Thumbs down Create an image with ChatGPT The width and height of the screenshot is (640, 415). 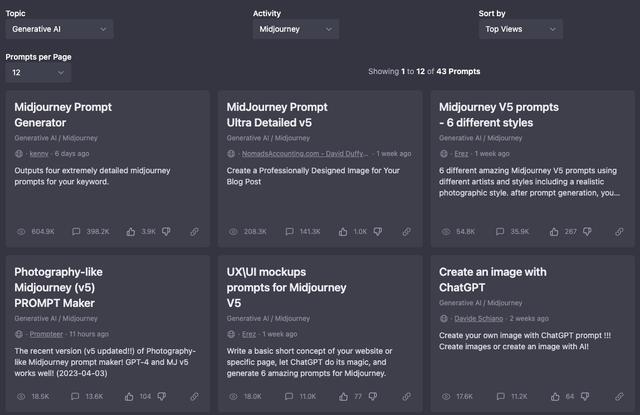point(585,396)
